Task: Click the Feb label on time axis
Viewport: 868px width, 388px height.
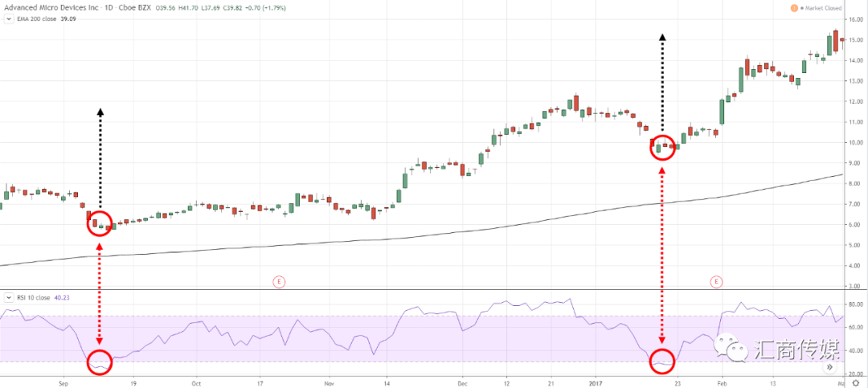Action: (x=721, y=382)
